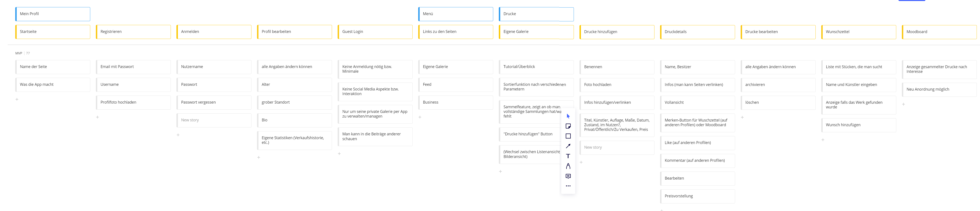Select Name und Künstler eingeben story

[x=859, y=85]
